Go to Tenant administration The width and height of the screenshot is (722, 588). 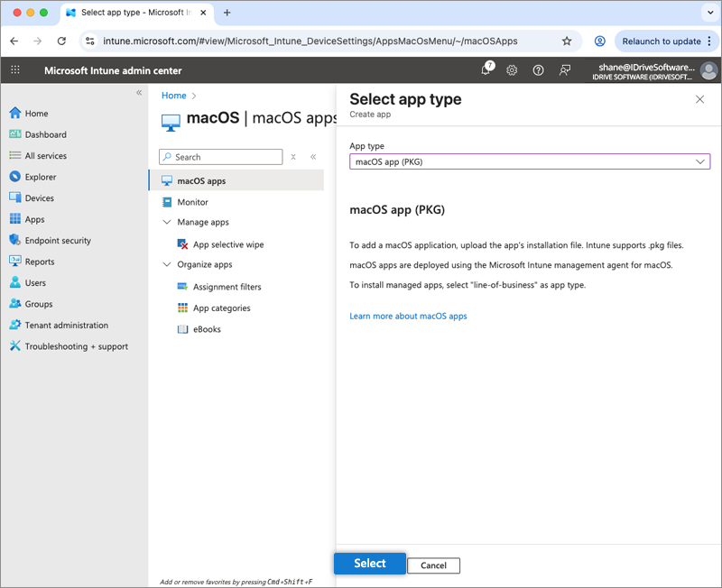tap(66, 326)
